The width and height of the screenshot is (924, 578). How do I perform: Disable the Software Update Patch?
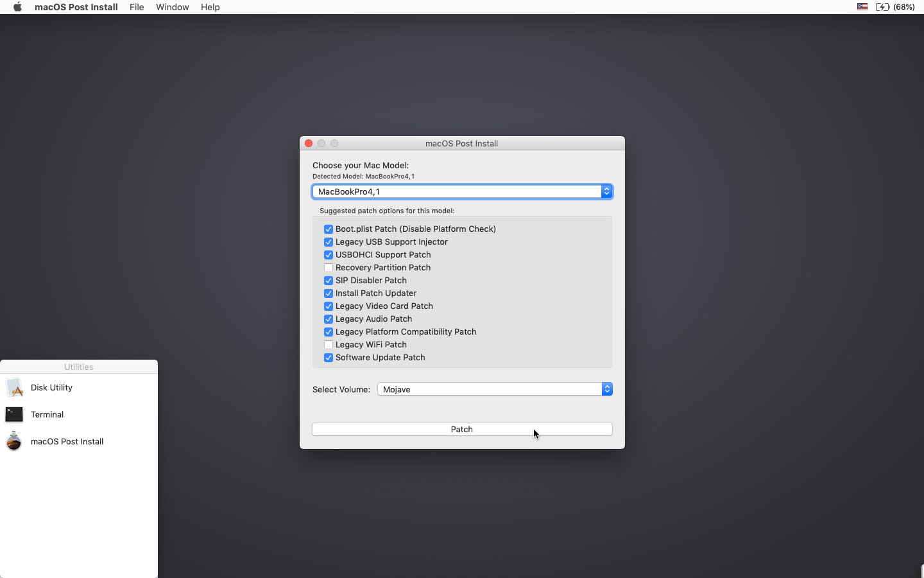pyautogui.click(x=329, y=358)
